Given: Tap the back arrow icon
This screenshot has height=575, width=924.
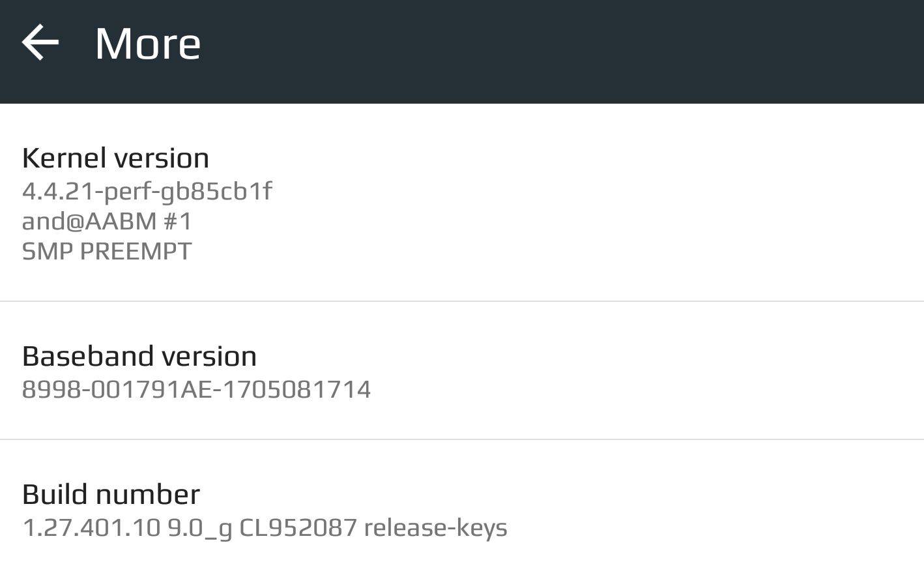Looking at the screenshot, I should pos(40,42).
